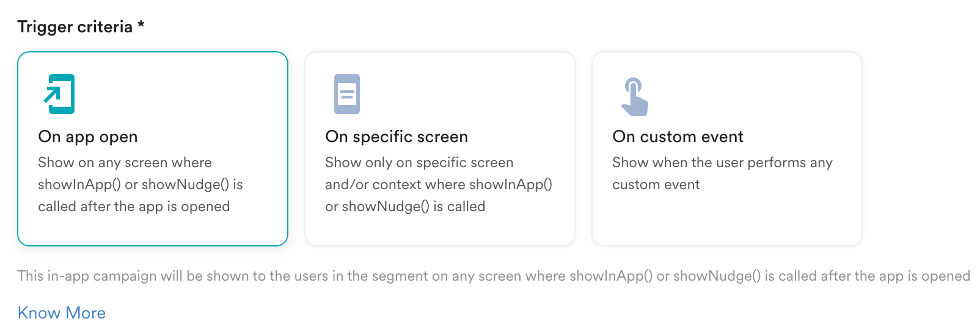Open the Know More link
Image resolution: width=980 pixels, height=327 pixels.
(62, 313)
